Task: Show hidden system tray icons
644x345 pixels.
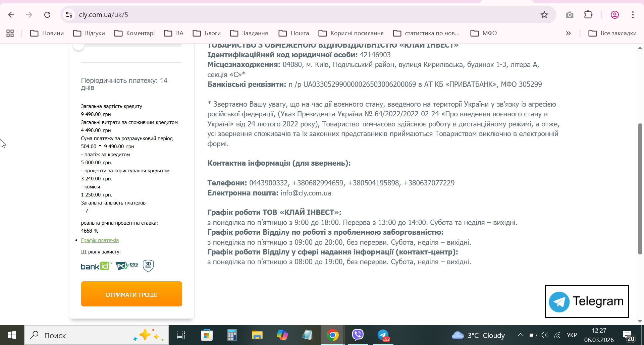Action: (520, 335)
